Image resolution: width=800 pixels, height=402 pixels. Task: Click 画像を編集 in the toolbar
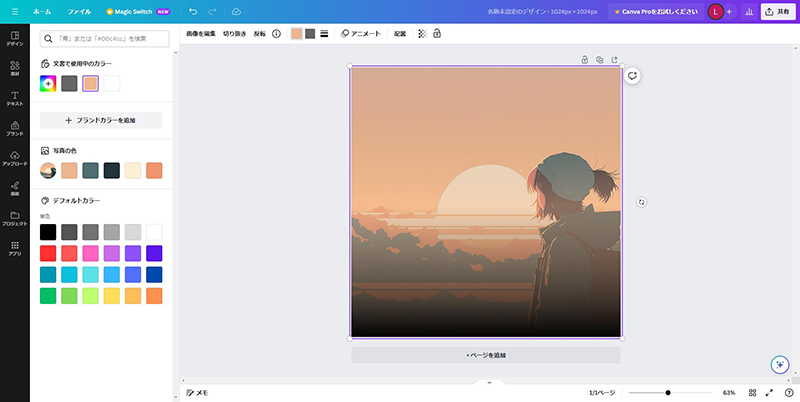pos(201,34)
